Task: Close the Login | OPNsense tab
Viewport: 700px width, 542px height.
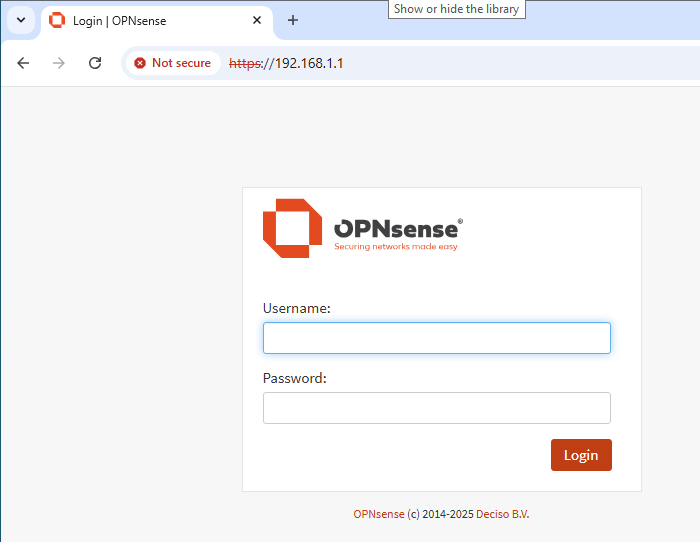Action: point(257,20)
